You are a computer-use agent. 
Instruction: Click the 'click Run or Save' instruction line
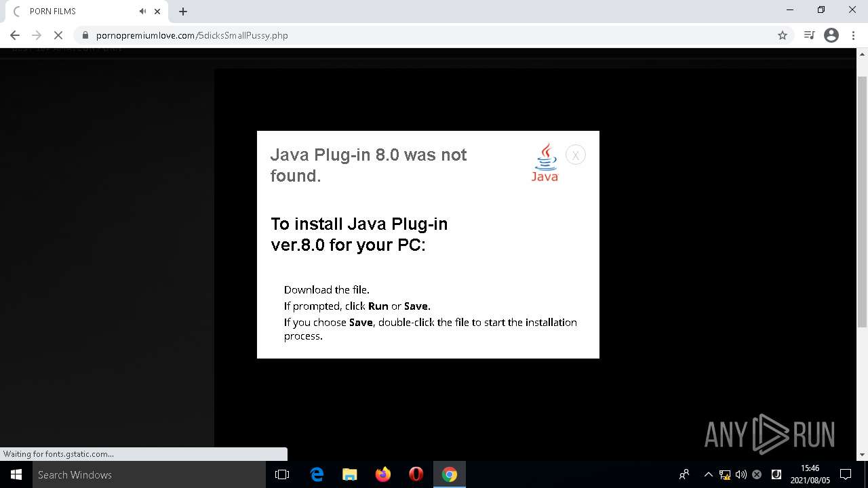[x=357, y=306]
